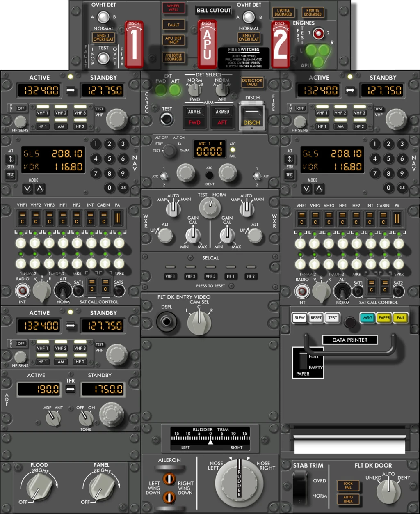Toggle the ADF/ANT switch on ADF panel
Viewport: 420px width, 514px height.
point(53,418)
